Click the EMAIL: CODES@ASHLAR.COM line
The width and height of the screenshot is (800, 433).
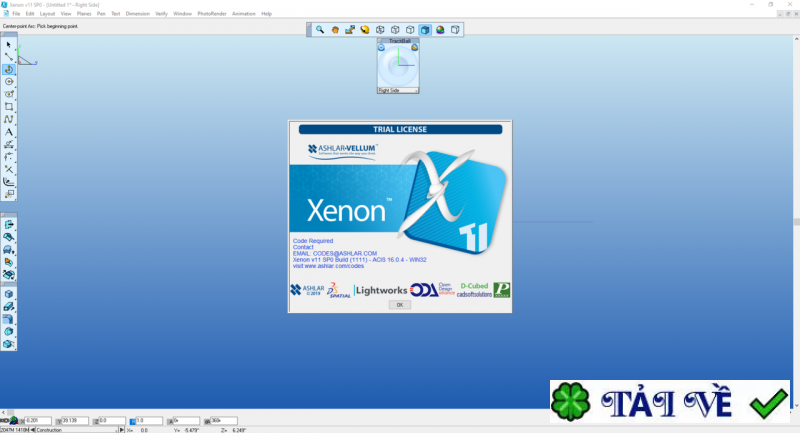335,253
